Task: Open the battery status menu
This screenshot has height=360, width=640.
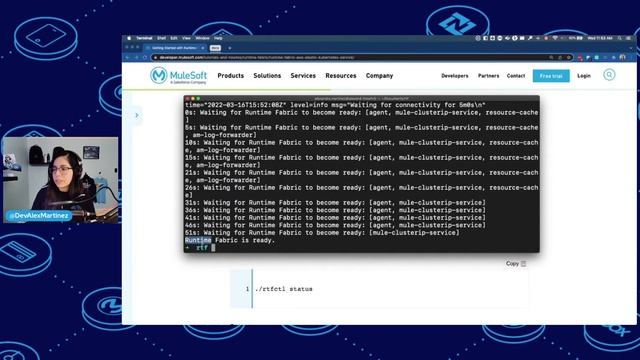Action: point(576,38)
